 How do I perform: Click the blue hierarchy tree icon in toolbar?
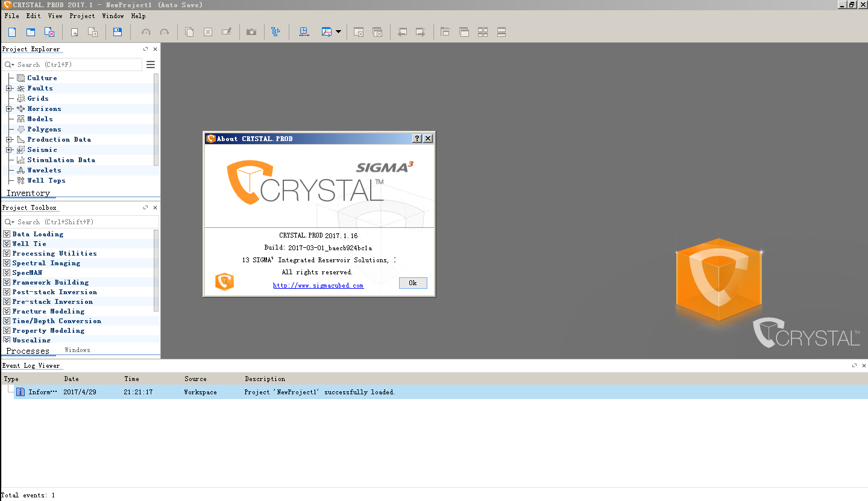276,32
